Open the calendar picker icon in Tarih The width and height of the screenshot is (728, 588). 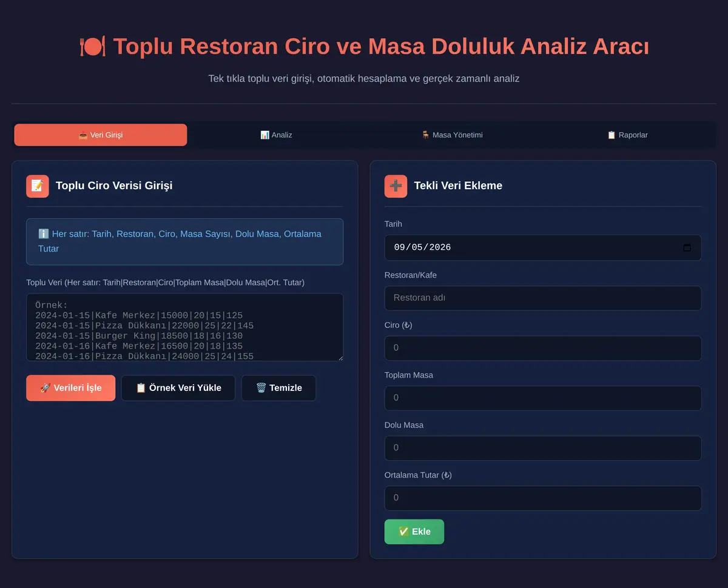click(x=687, y=247)
